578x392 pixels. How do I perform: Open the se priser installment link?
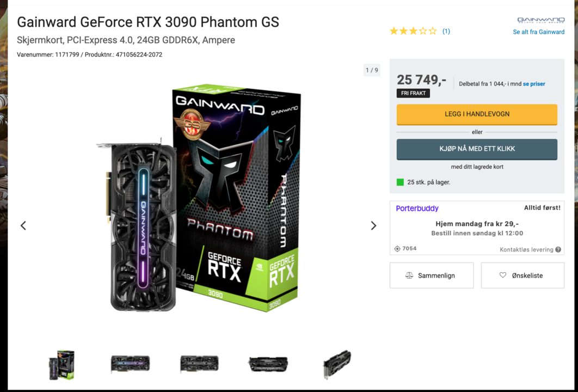534,84
